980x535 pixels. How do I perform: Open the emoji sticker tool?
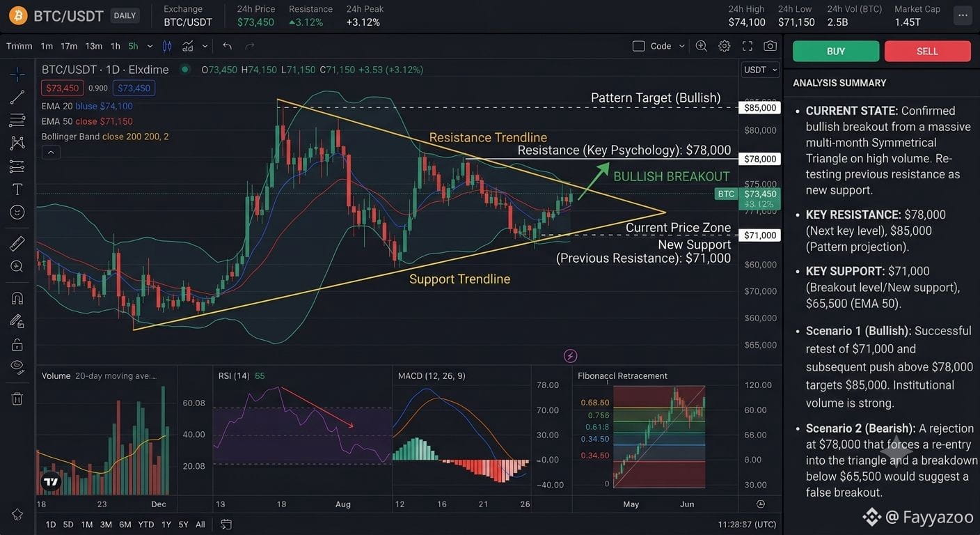(x=17, y=212)
